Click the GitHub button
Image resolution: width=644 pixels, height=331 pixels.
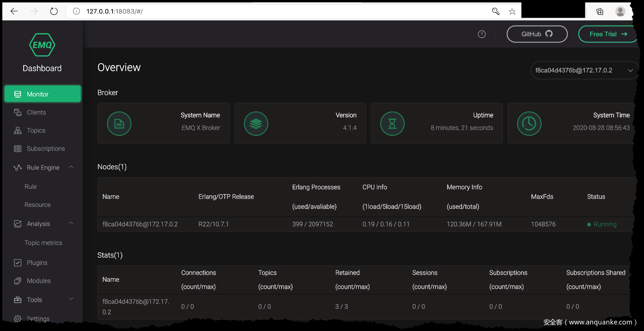537,34
